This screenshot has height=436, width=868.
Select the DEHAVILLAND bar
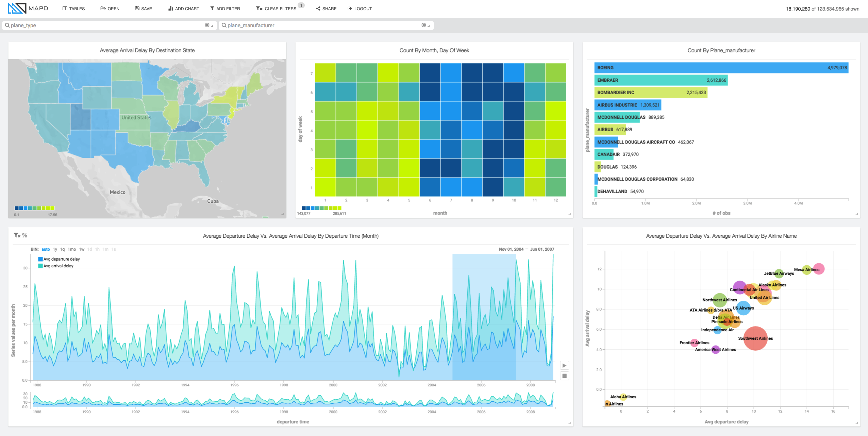596,191
